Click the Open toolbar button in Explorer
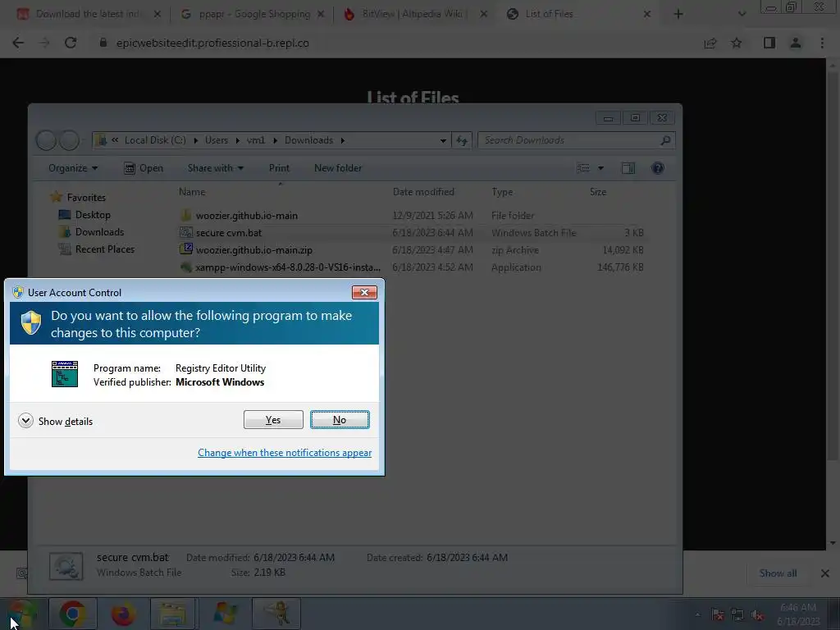840x630 pixels. [144, 168]
